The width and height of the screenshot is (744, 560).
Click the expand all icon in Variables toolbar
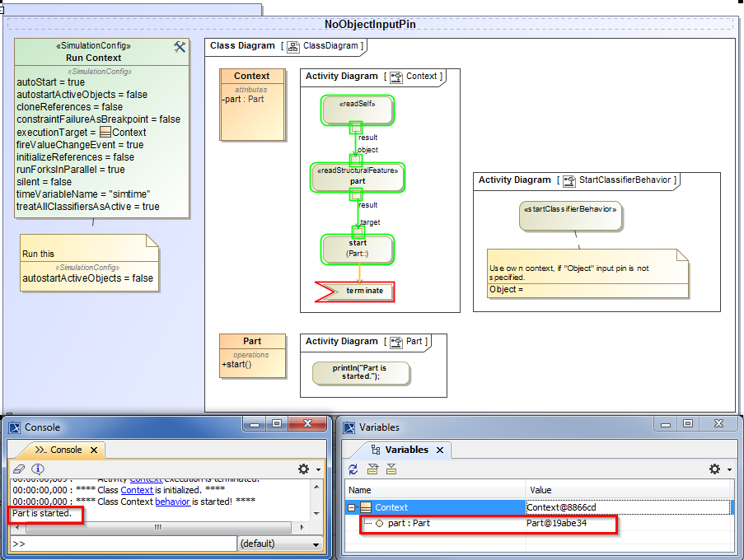tap(373, 469)
